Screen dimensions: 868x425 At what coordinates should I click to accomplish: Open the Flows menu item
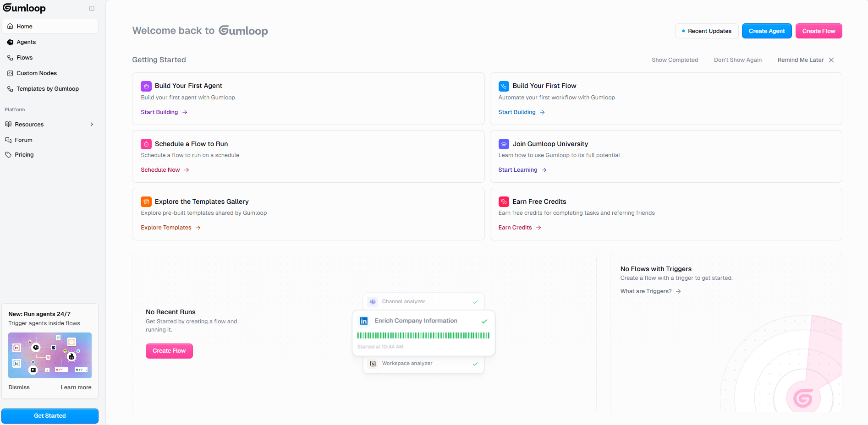(x=50, y=58)
